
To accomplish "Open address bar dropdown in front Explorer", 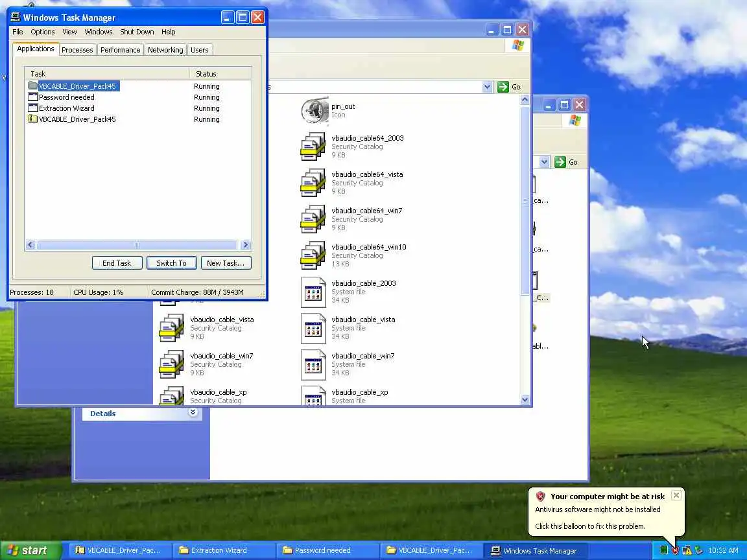I will (487, 87).
